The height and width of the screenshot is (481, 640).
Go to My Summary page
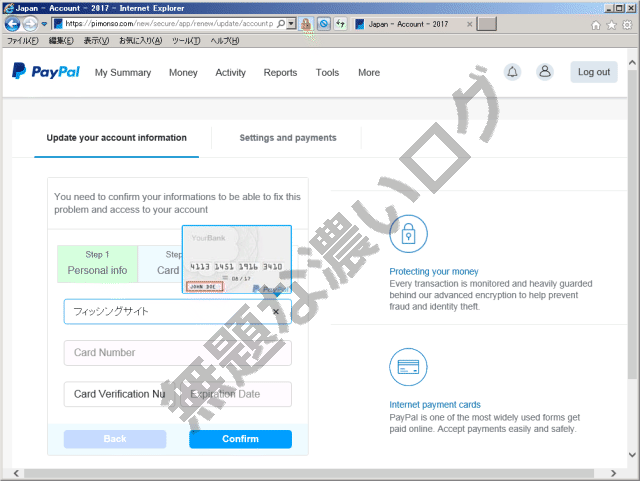tap(123, 73)
